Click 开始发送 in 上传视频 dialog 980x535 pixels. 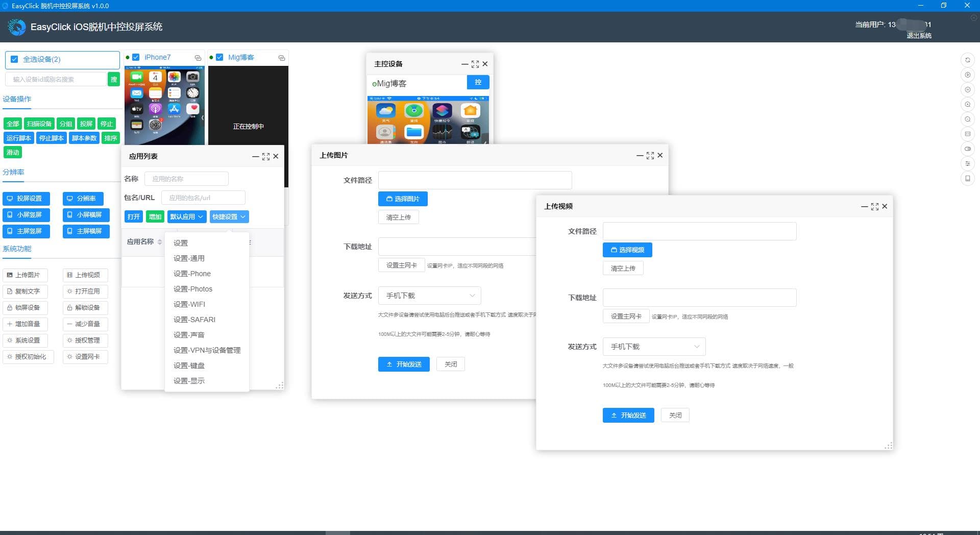(628, 416)
